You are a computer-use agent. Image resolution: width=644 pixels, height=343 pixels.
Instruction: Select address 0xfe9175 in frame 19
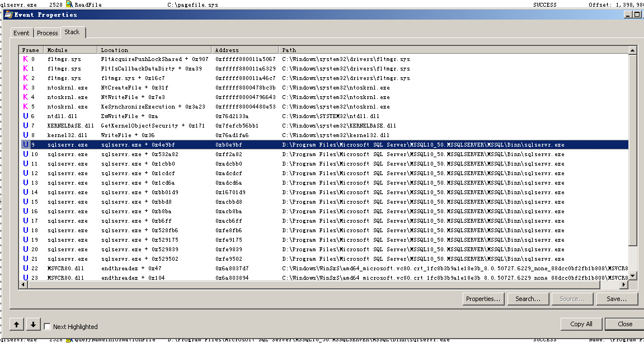click(228, 240)
